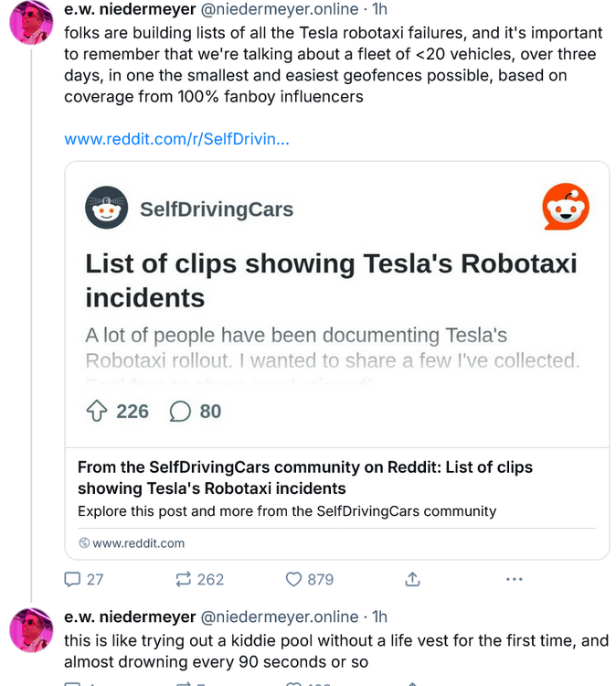The height and width of the screenshot is (686, 616).
Task: Click the @niedermeyer.online handle on first post
Action: click(279, 9)
